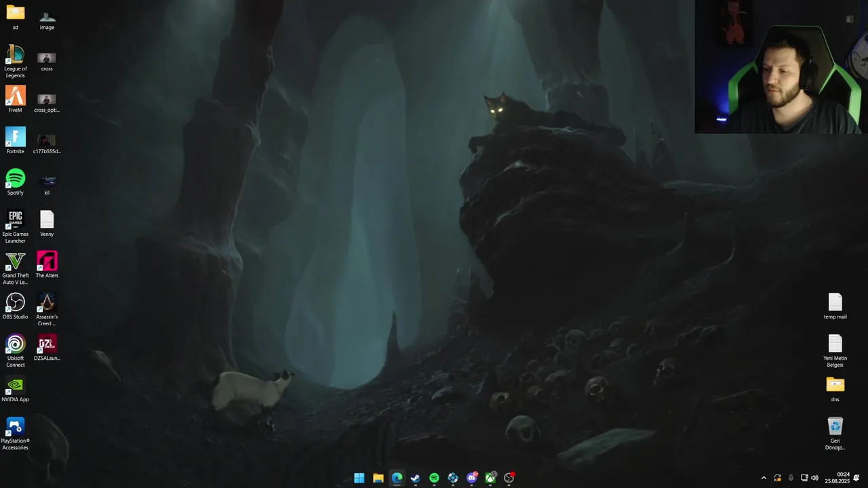This screenshot has width=868, height=488.
Task: Launch the FiveM shortcut
Action: [x=15, y=100]
